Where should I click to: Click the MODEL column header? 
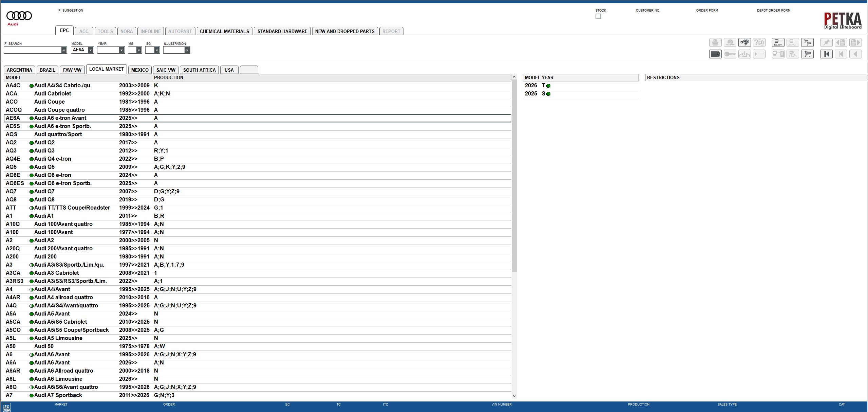point(13,77)
